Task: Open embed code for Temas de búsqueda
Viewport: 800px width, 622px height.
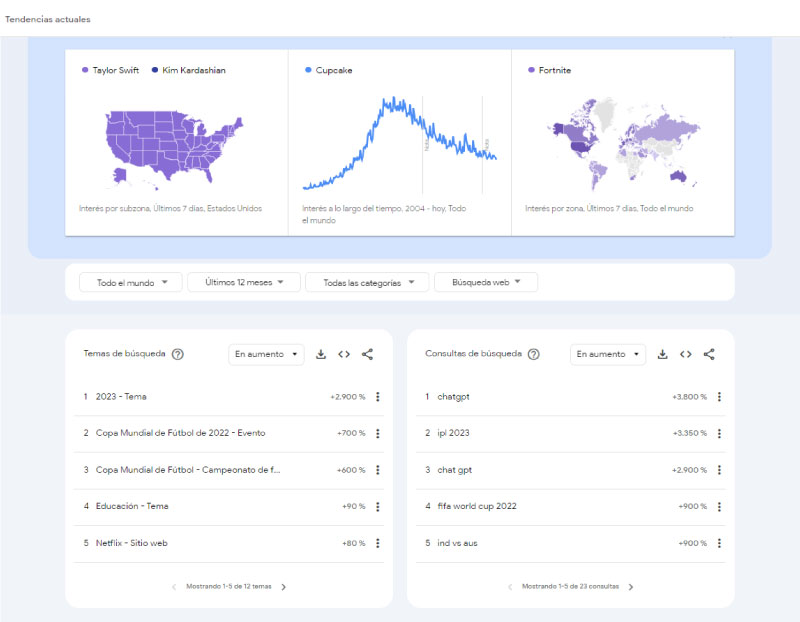Action: pos(344,354)
